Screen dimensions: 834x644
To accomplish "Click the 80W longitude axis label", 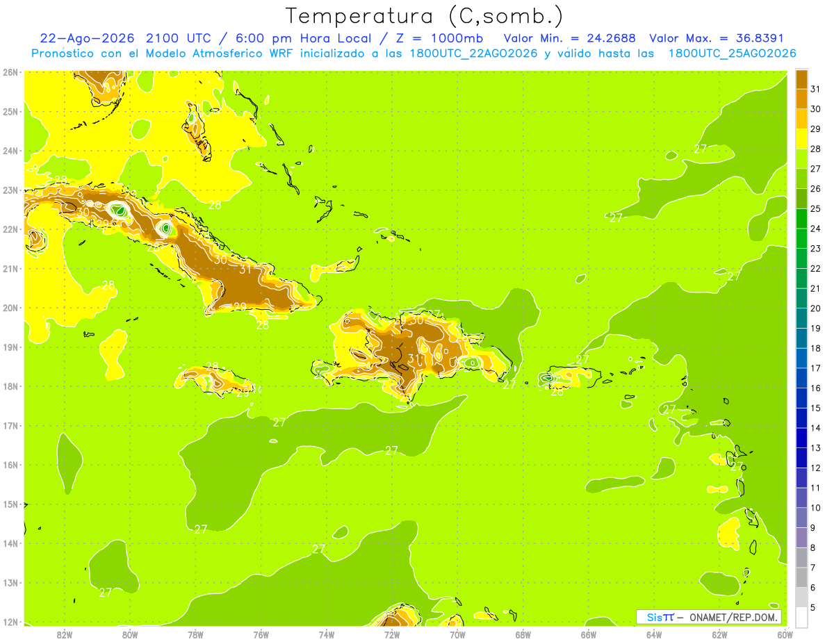I will tap(130, 634).
